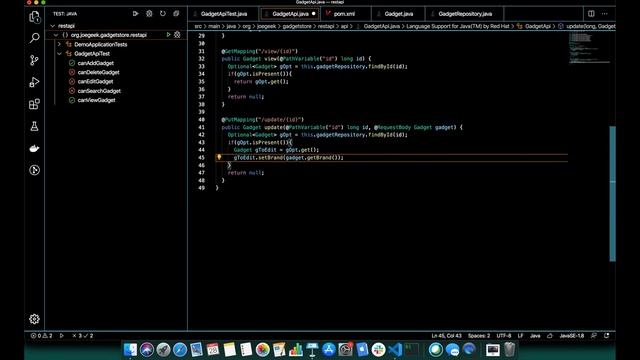This screenshot has width=640, height=360.
Task: Refresh the test explorer
Action: 162,13
